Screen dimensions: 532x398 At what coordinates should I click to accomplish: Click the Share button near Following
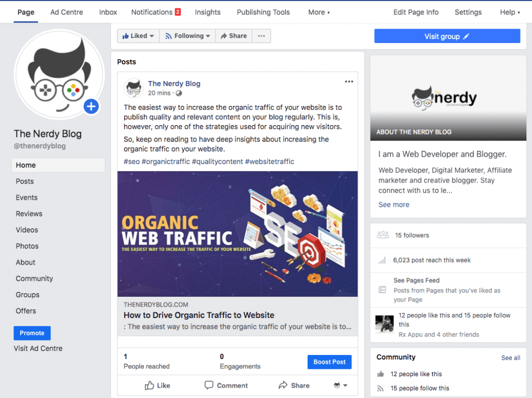pos(234,36)
